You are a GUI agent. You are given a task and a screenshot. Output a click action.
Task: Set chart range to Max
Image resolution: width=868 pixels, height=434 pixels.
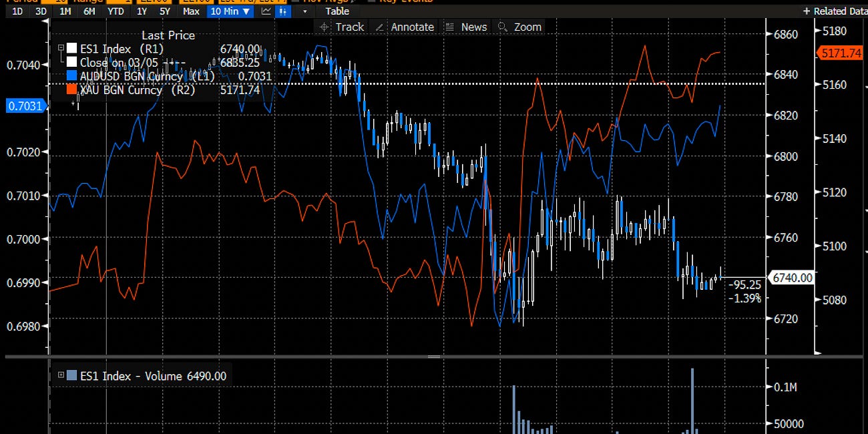191,11
